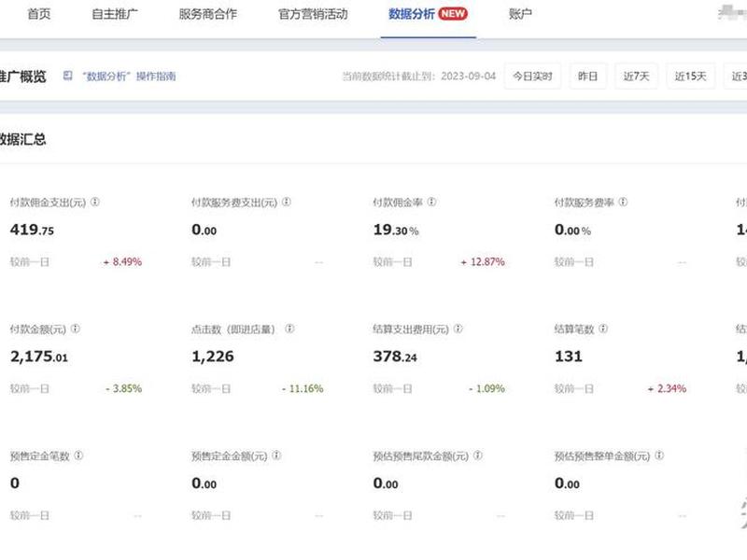
Task: Click the 付款服务费支出(元) metric label
Action: tap(234, 203)
